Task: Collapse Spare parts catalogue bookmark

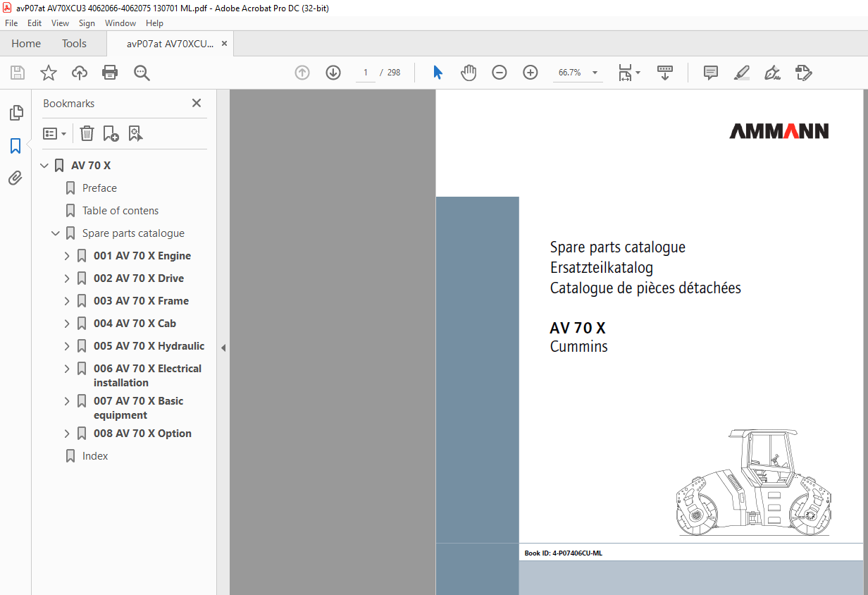Action: tap(56, 233)
